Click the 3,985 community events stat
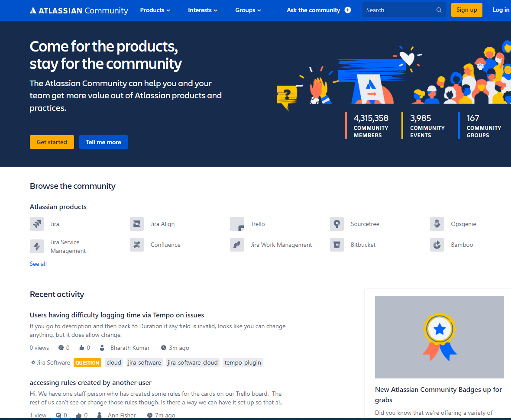511x420 pixels. [x=427, y=126]
